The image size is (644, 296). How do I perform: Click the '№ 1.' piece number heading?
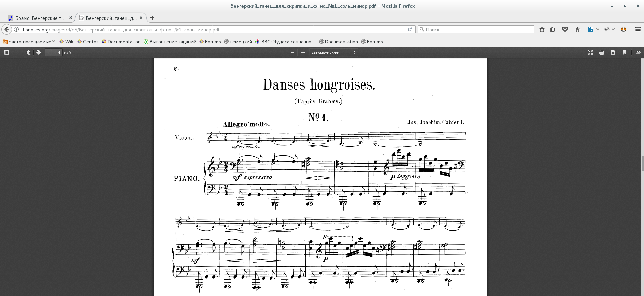coord(318,117)
